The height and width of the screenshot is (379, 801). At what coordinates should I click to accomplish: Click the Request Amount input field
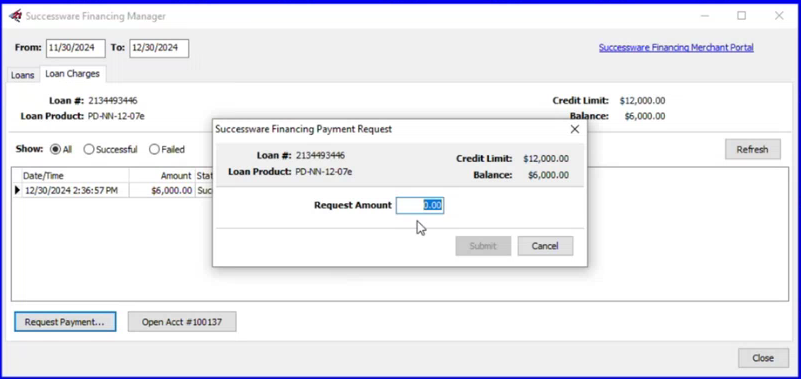tap(419, 205)
